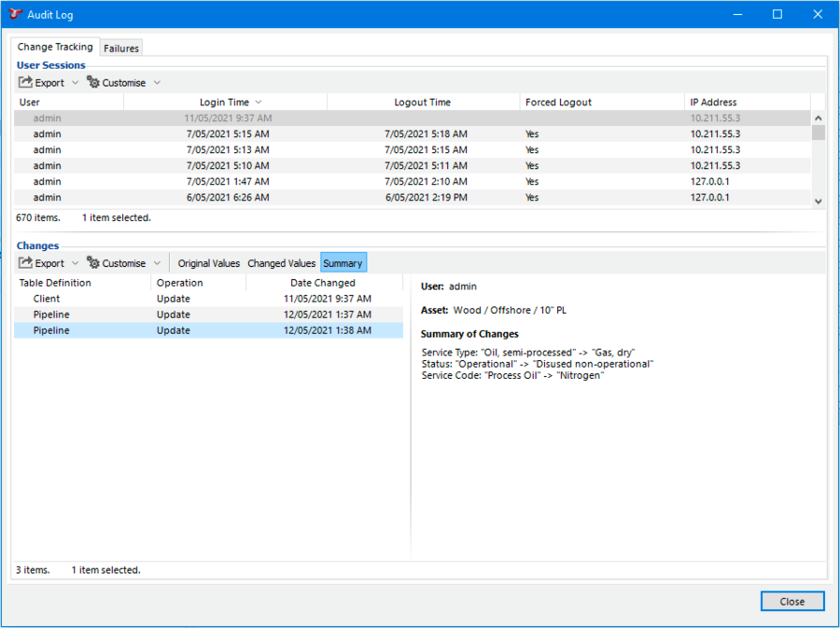This screenshot has height=628, width=840.
Task: Sort by the Date Changed column header
Action: (322, 283)
